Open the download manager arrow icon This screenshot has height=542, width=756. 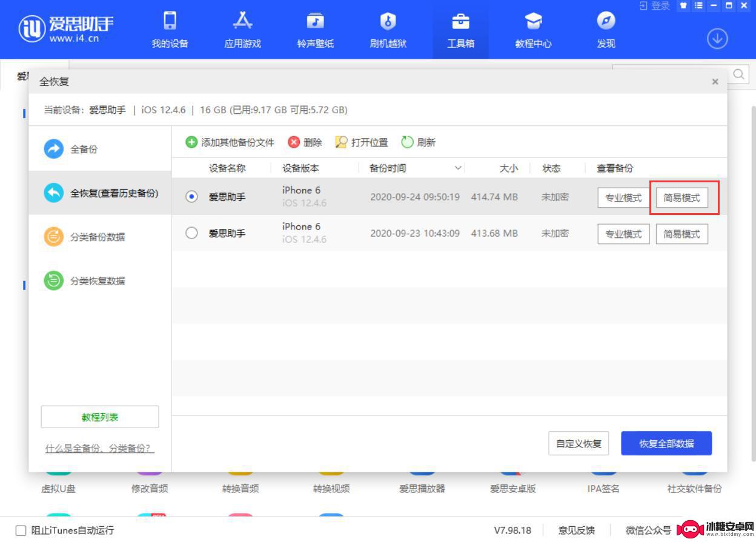717,39
